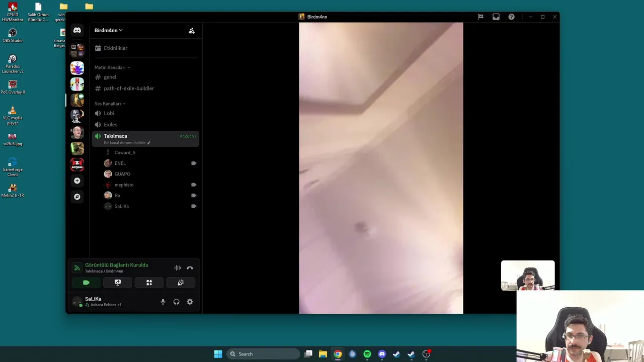This screenshot has height=362, width=644.
Task: Open connection details signal icon
Action: 77,268
